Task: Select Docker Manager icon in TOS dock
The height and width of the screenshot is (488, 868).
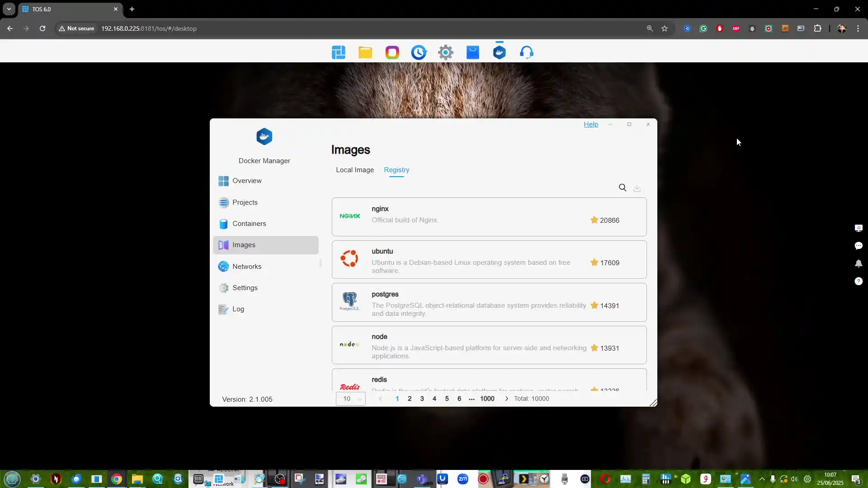Action: (x=500, y=52)
